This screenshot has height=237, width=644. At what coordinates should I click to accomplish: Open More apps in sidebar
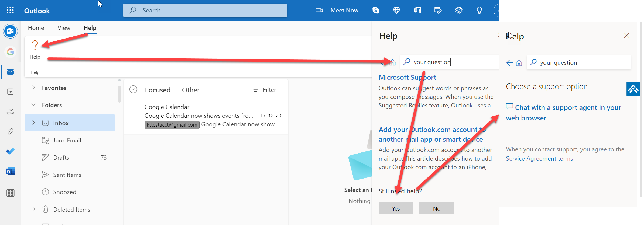click(11, 193)
